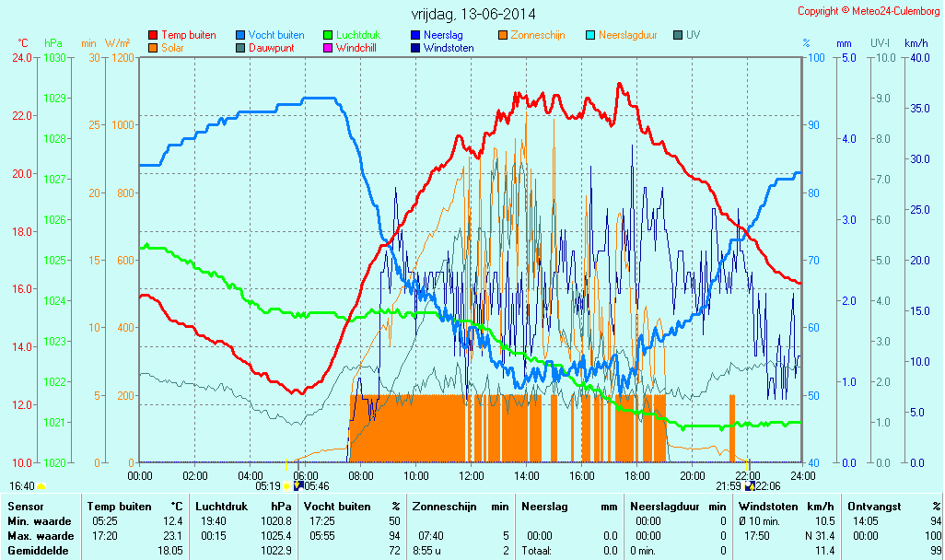Click the orange Solar legend square
The width and height of the screenshot is (945, 560).
point(153,48)
